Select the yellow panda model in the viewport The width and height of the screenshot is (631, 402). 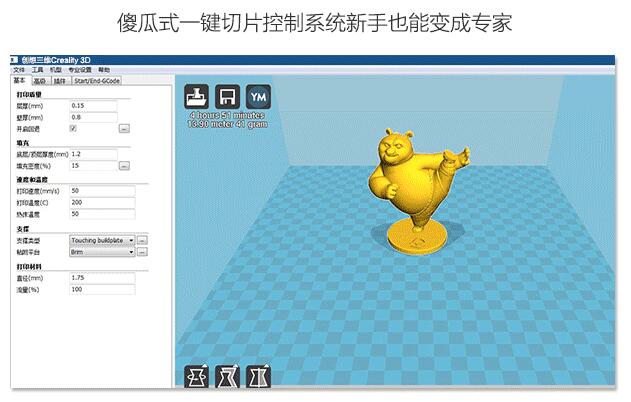click(418, 191)
